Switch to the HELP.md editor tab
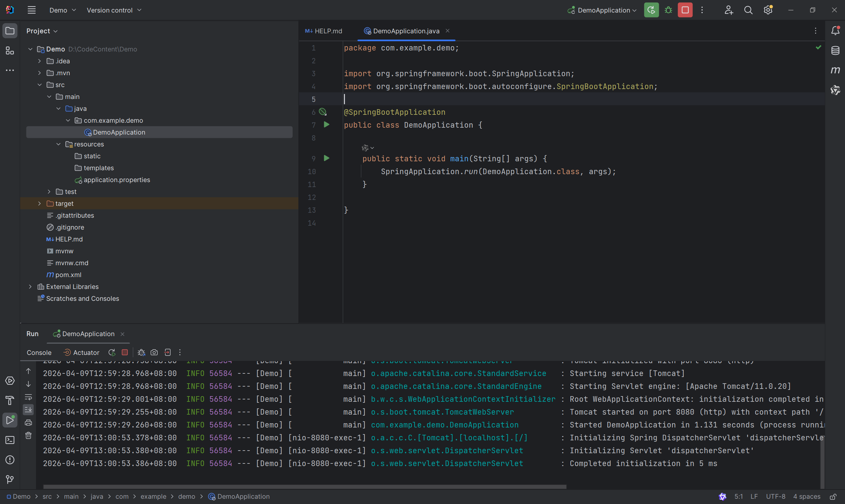This screenshot has width=845, height=504. pyautogui.click(x=324, y=31)
